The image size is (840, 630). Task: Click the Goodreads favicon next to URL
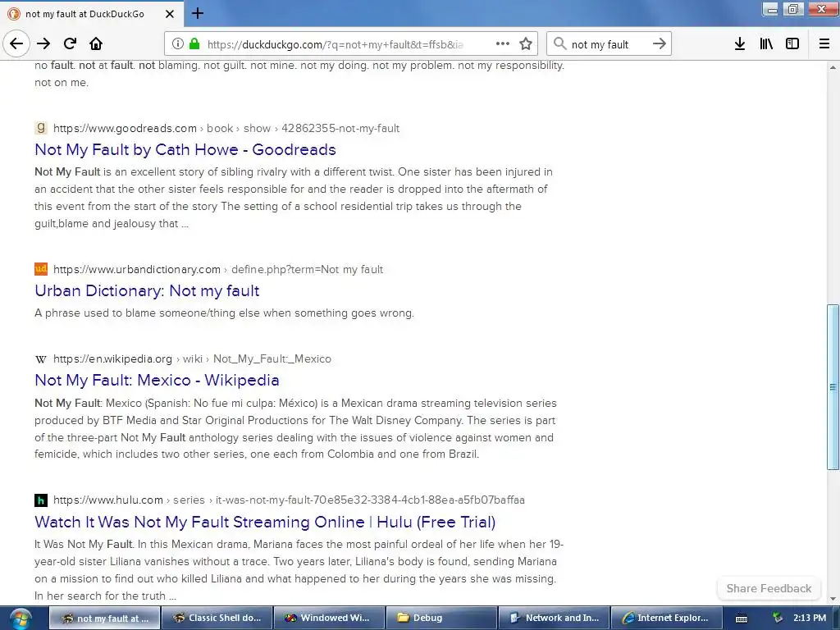tap(41, 128)
